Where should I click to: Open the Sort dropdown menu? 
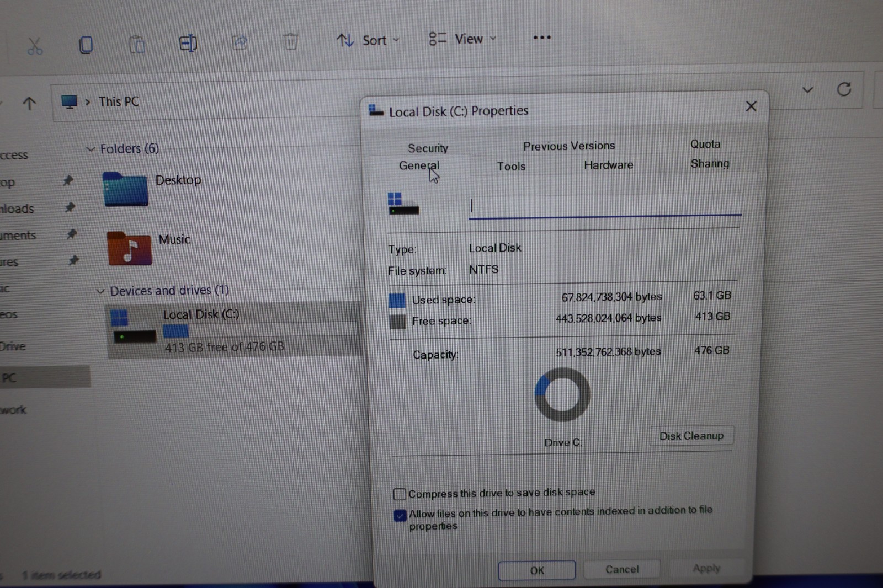pyautogui.click(x=368, y=40)
